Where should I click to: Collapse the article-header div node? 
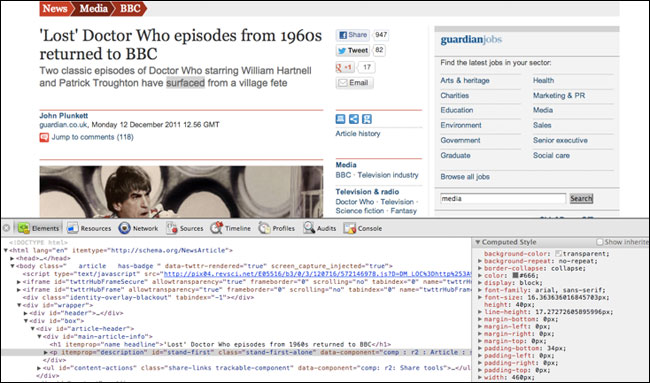click(32, 329)
